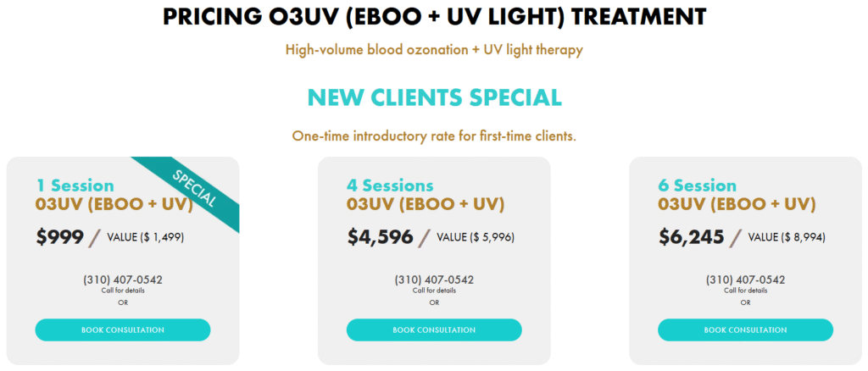This screenshot has width=868, height=371.
Task: Select the 6 Session heading
Action: [698, 185]
